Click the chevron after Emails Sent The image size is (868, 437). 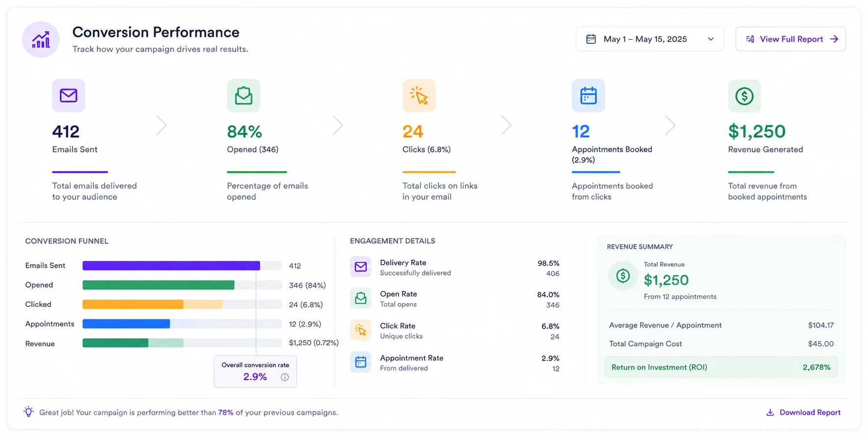click(x=162, y=125)
